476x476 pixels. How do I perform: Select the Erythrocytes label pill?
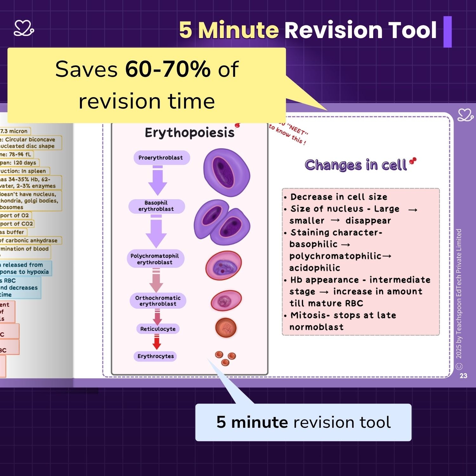pyautogui.click(x=155, y=356)
